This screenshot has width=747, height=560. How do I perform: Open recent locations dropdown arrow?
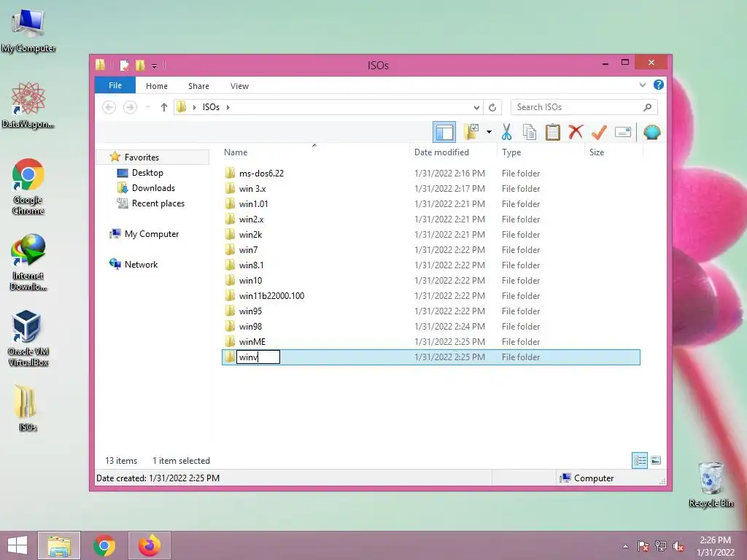[x=147, y=107]
